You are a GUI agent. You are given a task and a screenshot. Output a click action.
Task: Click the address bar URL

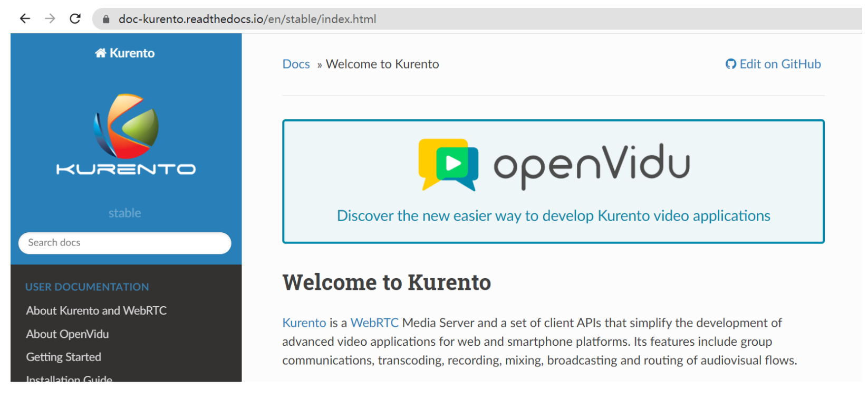(247, 20)
